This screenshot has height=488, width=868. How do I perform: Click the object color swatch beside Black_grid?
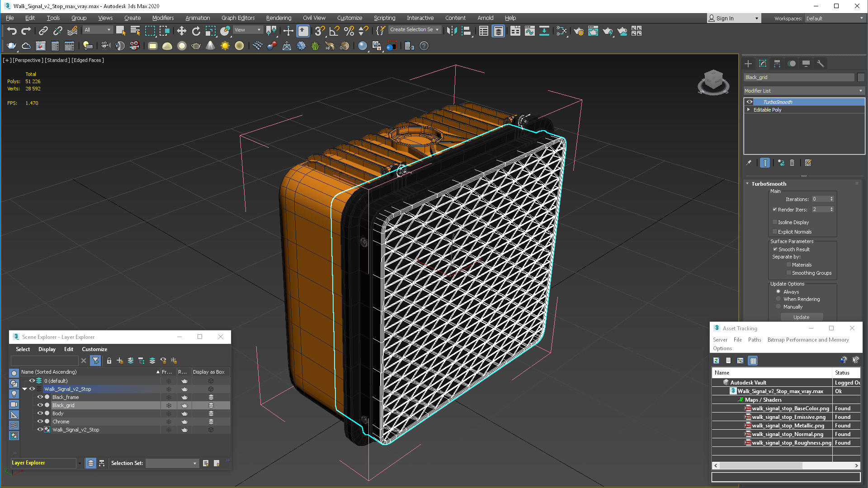tap(861, 77)
